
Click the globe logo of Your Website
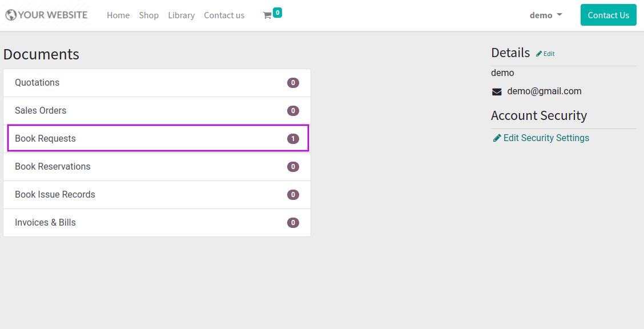(11, 15)
